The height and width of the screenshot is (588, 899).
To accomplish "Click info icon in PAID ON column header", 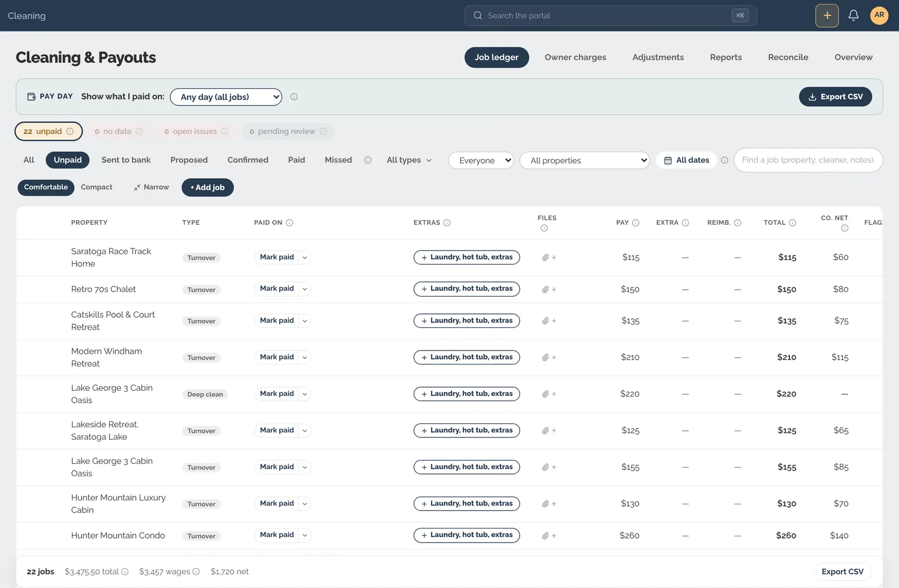I will pyautogui.click(x=289, y=223).
